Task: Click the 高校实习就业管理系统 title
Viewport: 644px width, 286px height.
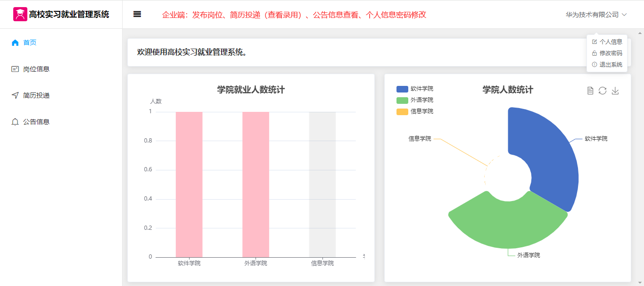Action: pyautogui.click(x=69, y=15)
